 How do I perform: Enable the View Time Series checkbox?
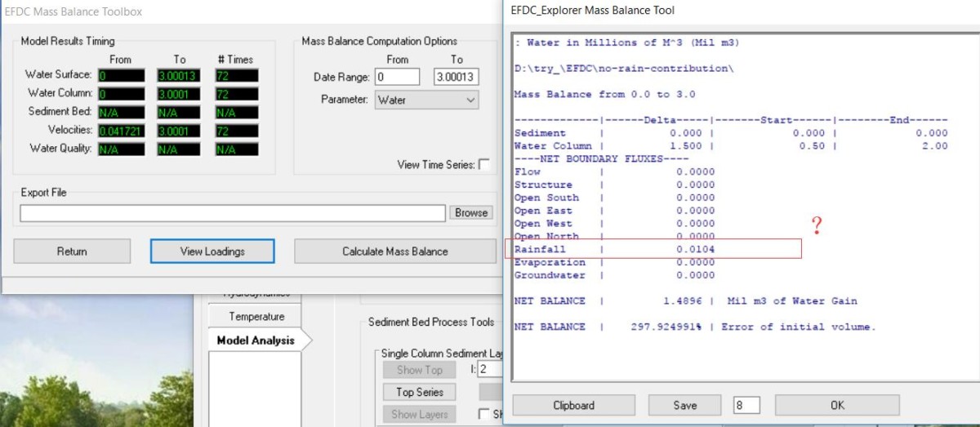coord(484,164)
